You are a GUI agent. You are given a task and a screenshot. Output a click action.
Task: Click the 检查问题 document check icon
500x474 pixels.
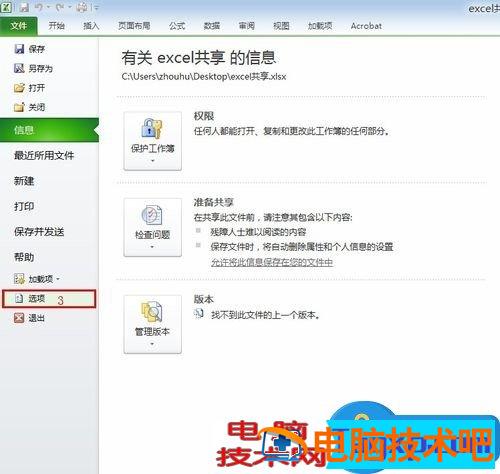(152, 215)
